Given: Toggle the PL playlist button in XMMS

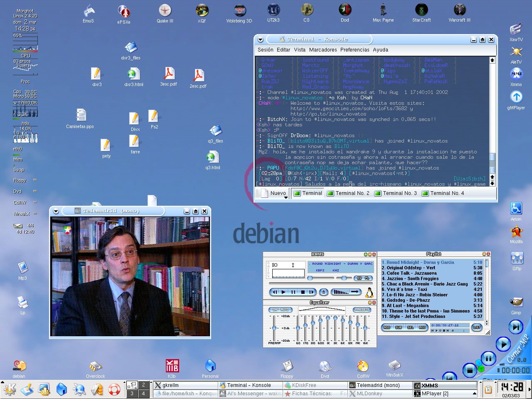Looking at the screenshot, I should (367, 278).
